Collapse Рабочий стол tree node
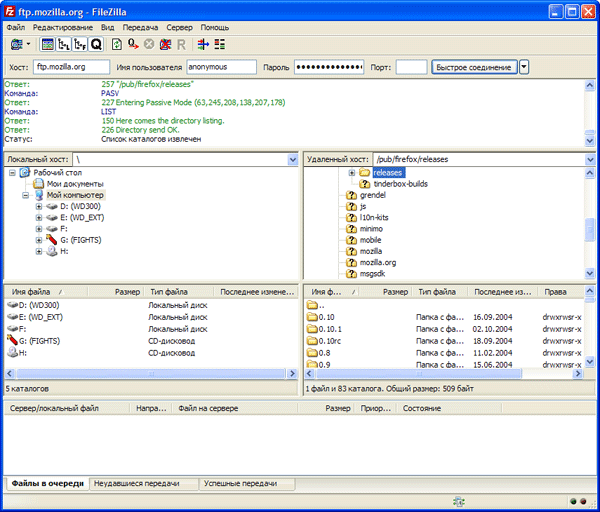This screenshot has width=600, height=512. (12, 173)
